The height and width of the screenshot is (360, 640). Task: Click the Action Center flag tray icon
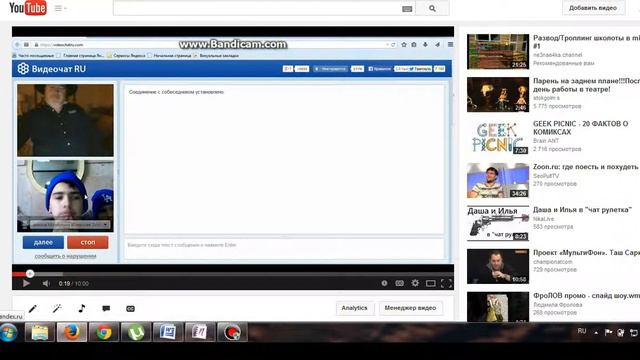(608, 332)
